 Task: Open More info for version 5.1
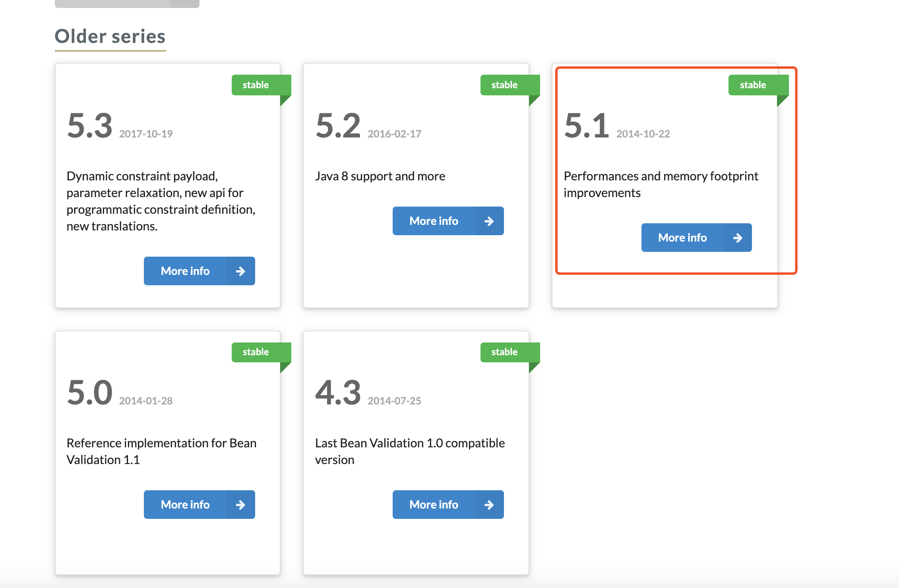click(x=682, y=238)
